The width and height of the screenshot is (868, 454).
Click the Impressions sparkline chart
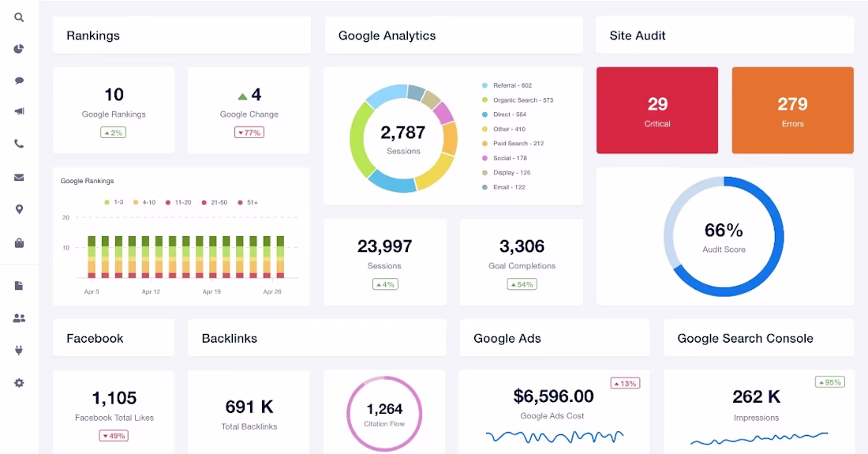tap(759, 438)
